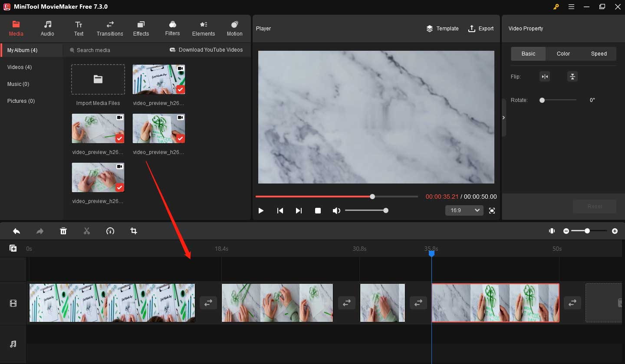Image resolution: width=625 pixels, height=364 pixels.
Task: Jump to next frame
Action: point(299,210)
